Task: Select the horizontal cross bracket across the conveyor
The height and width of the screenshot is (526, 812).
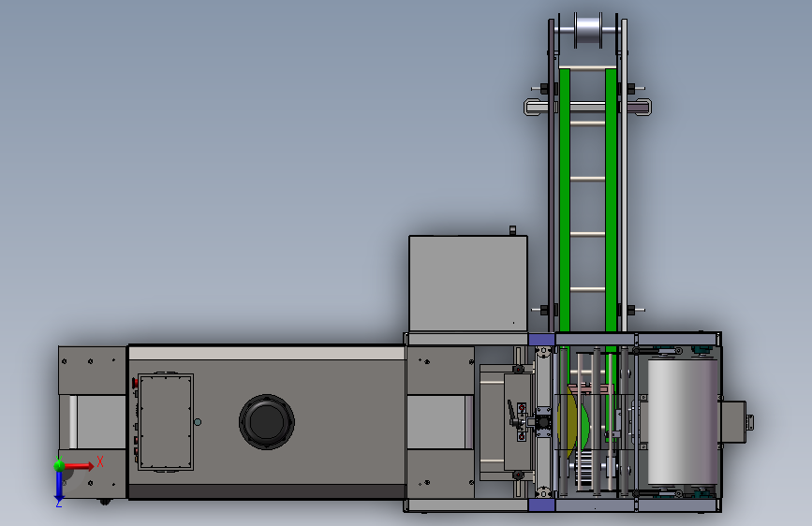Action: [588, 108]
